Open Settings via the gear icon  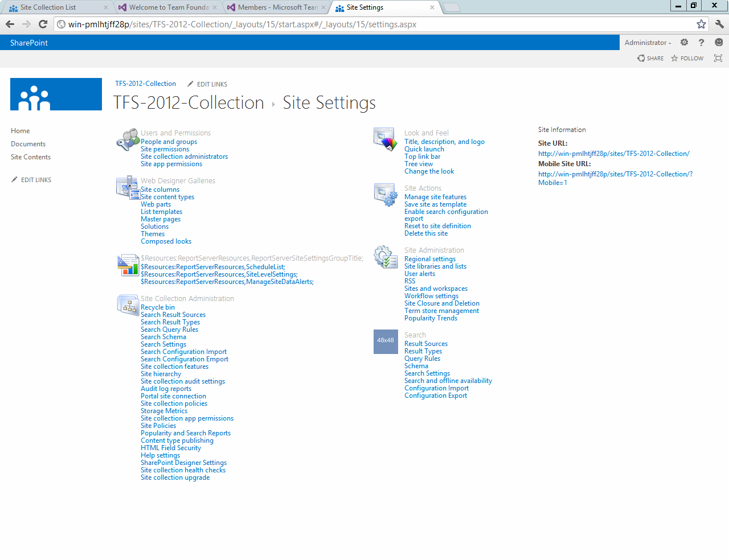click(683, 42)
